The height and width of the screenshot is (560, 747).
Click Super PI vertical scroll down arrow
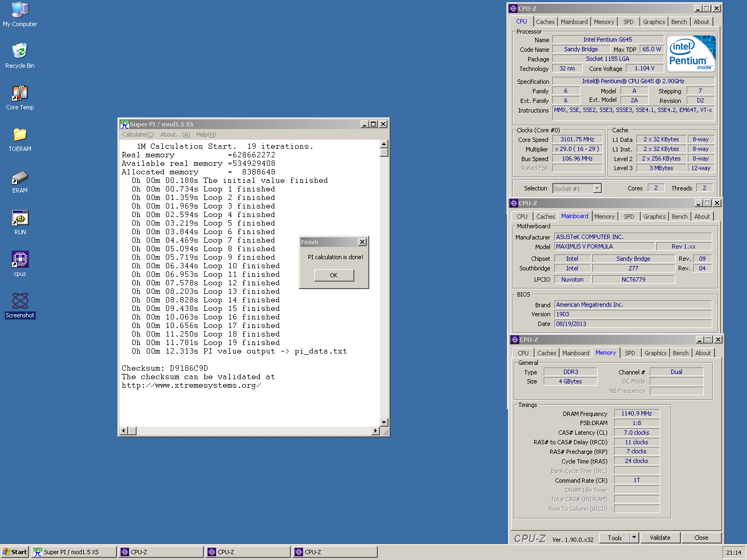[x=384, y=422]
